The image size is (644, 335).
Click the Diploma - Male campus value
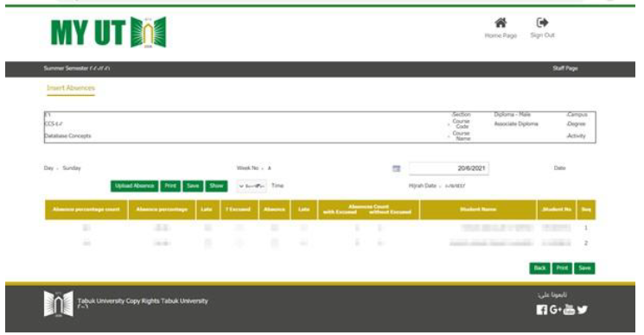coord(512,114)
